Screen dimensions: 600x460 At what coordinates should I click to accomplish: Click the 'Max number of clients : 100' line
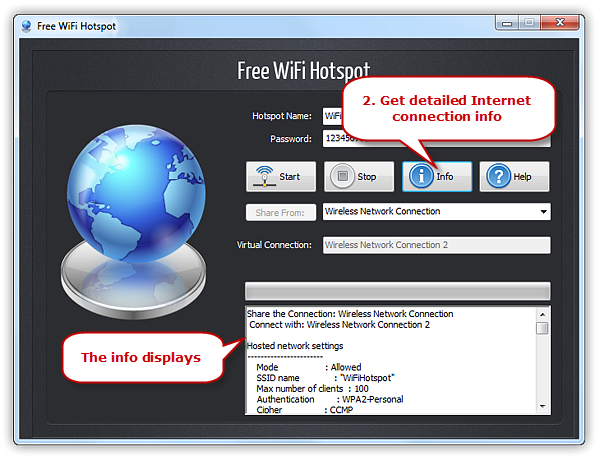(x=312, y=389)
